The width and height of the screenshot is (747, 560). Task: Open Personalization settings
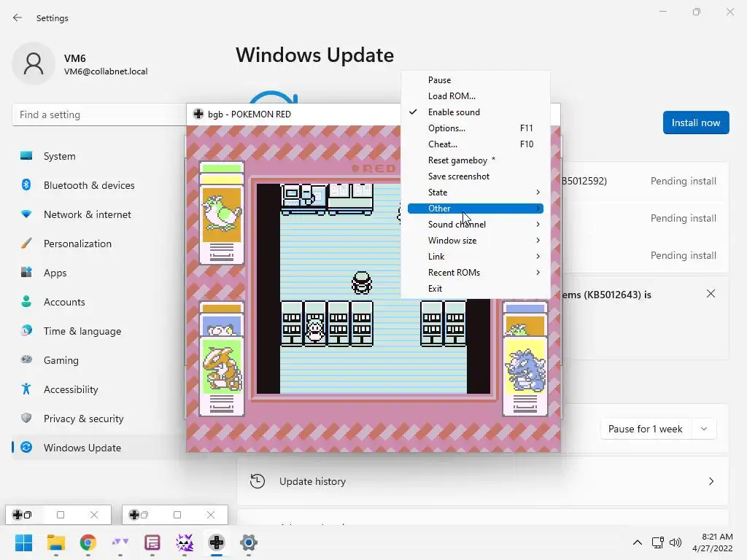tap(98, 244)
